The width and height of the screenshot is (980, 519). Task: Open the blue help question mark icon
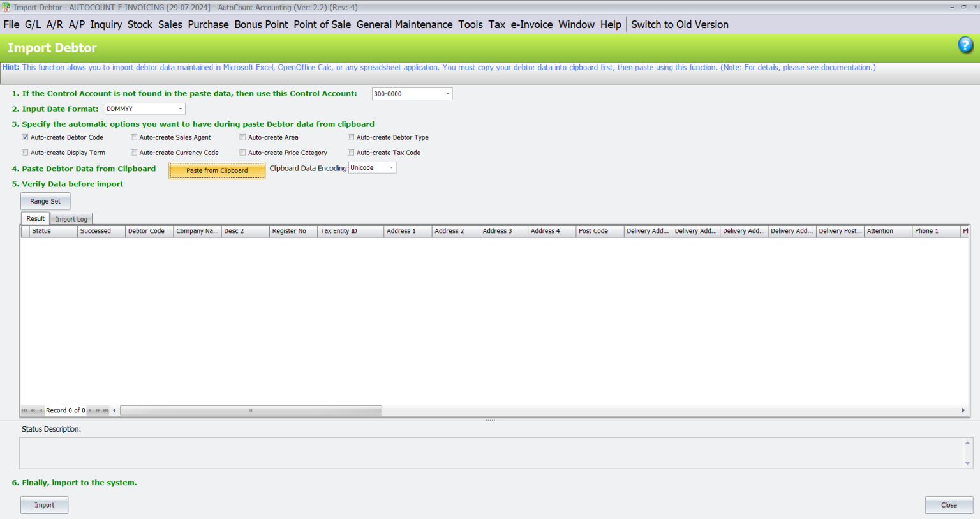[965, 45]
